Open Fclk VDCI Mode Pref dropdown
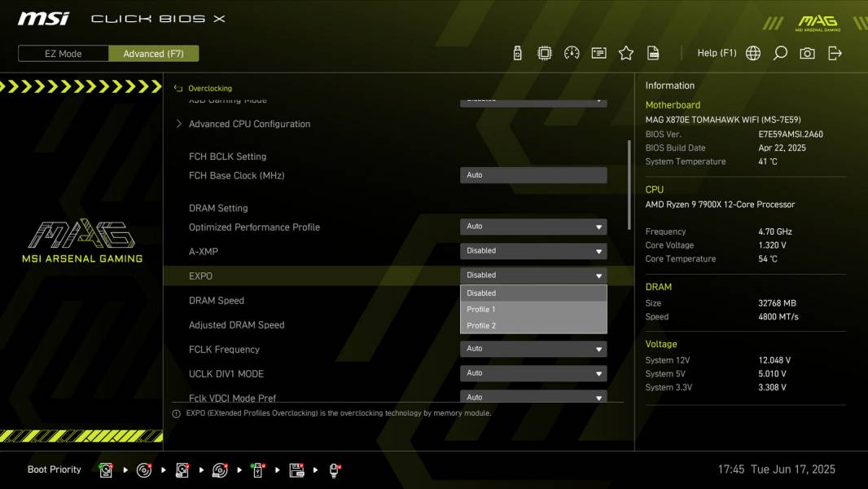 pyautogui.click(x=533, y=397)
